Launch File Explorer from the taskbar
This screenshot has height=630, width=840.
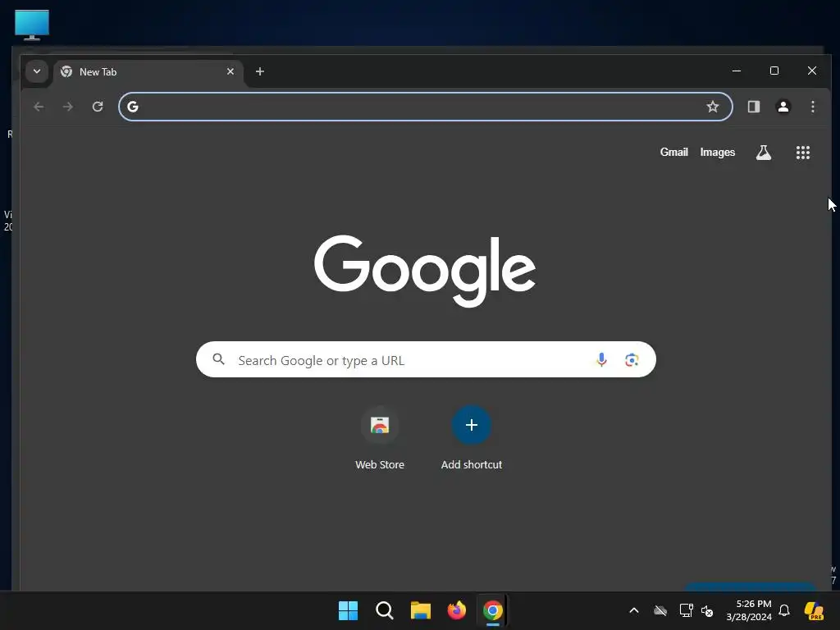(421, 610)
